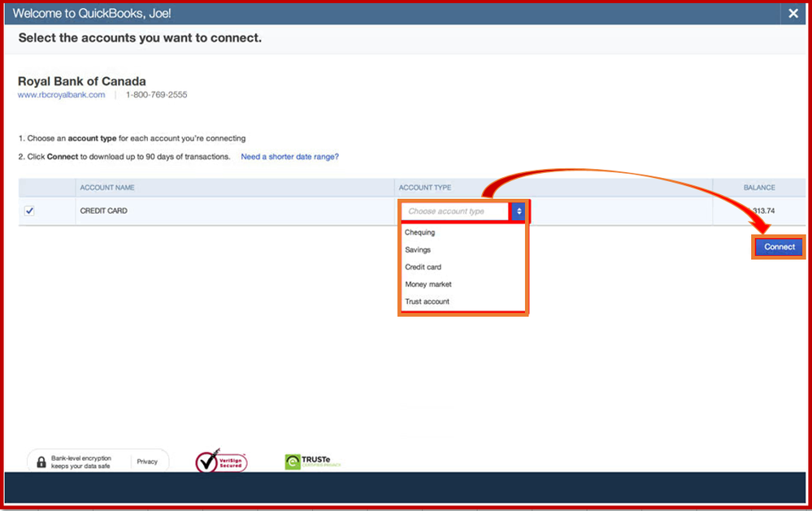812x511 pixels.
Task: Pick Money market account type option
Action: click(428, 284)
